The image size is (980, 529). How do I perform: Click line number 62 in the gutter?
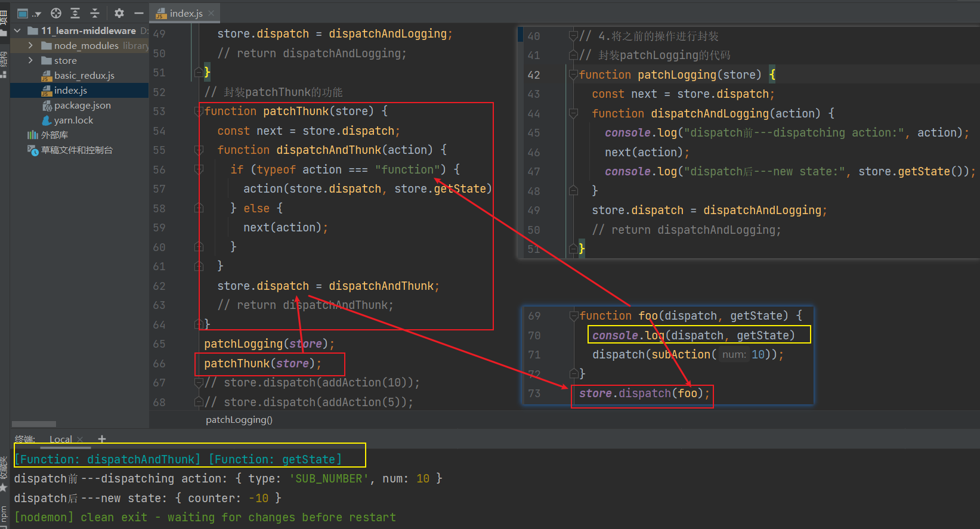pyautogui.click(x=159, y=286)
